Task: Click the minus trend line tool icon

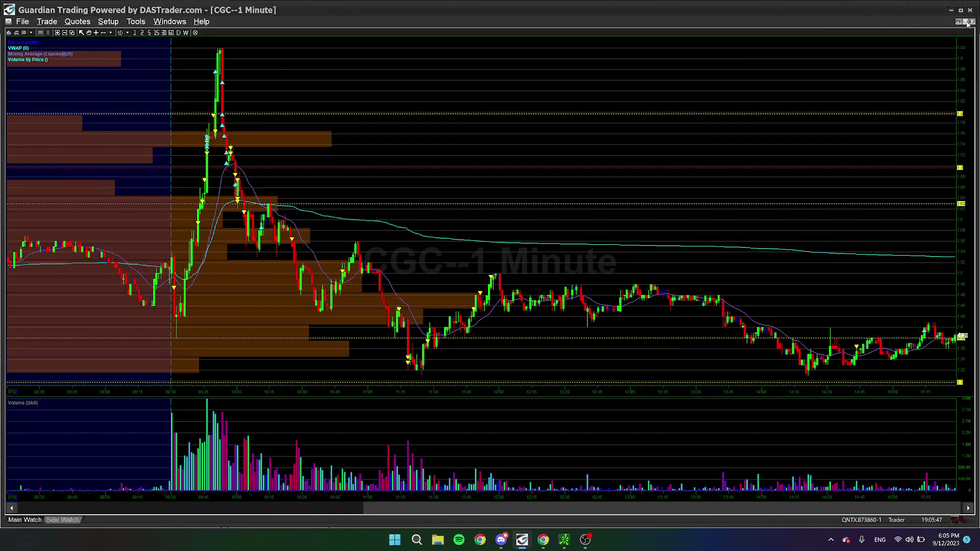Action: [x=103, y=33]
